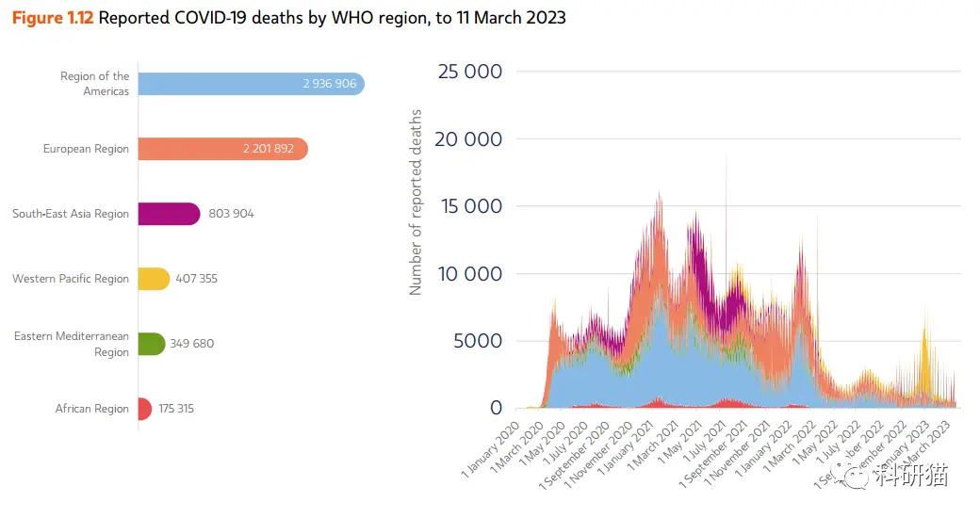Viewport: 980px width, 518px height.
Task: Click the 1 March 2020 x-axis label
Action: pos(517,446)
